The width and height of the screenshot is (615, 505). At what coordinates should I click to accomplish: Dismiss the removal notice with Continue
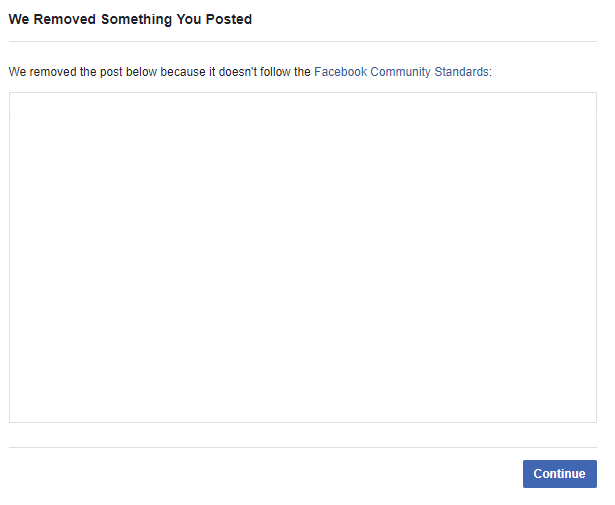[x=560, y=474]
